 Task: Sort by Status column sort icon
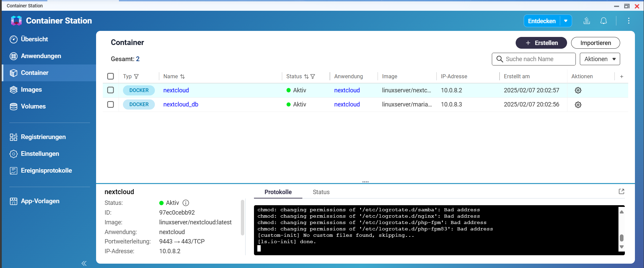[x=306, y=77]
